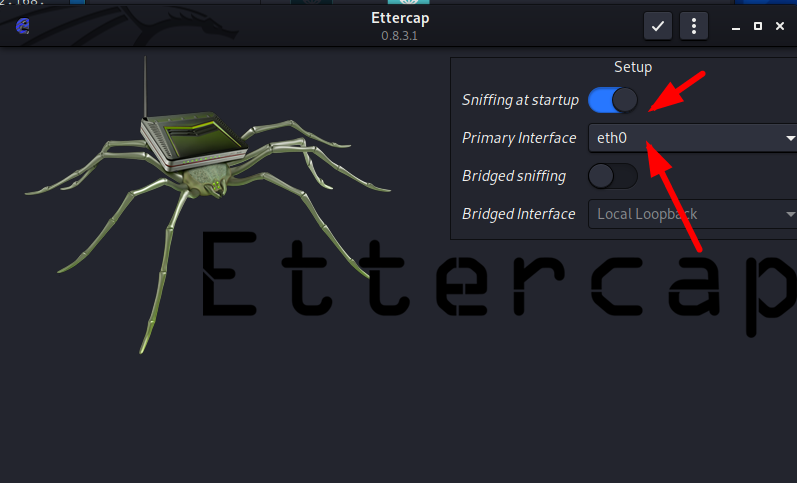Open the three-dot options menu
This screenshot has height=483, width=797.
pyautogui.click(x=694, y=26)
